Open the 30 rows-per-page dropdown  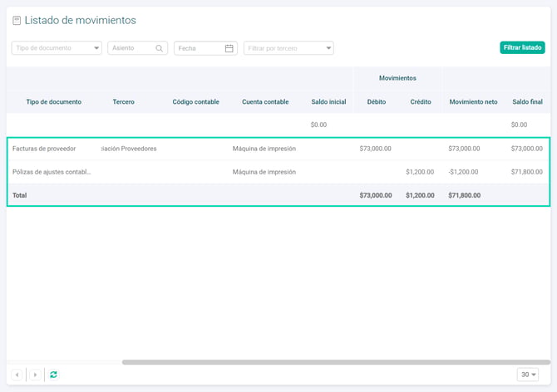pyautogui.click(x=528, y=375)
